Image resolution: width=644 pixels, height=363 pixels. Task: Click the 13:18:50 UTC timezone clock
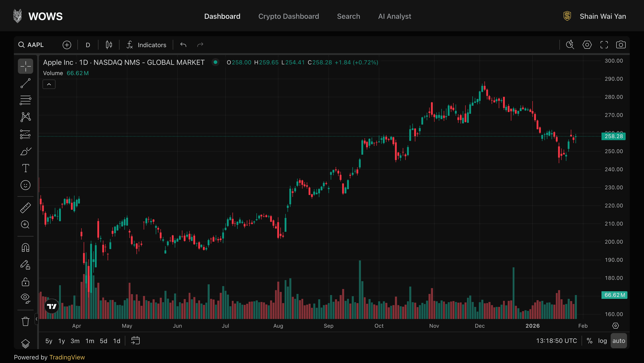(x=556, y=341)
